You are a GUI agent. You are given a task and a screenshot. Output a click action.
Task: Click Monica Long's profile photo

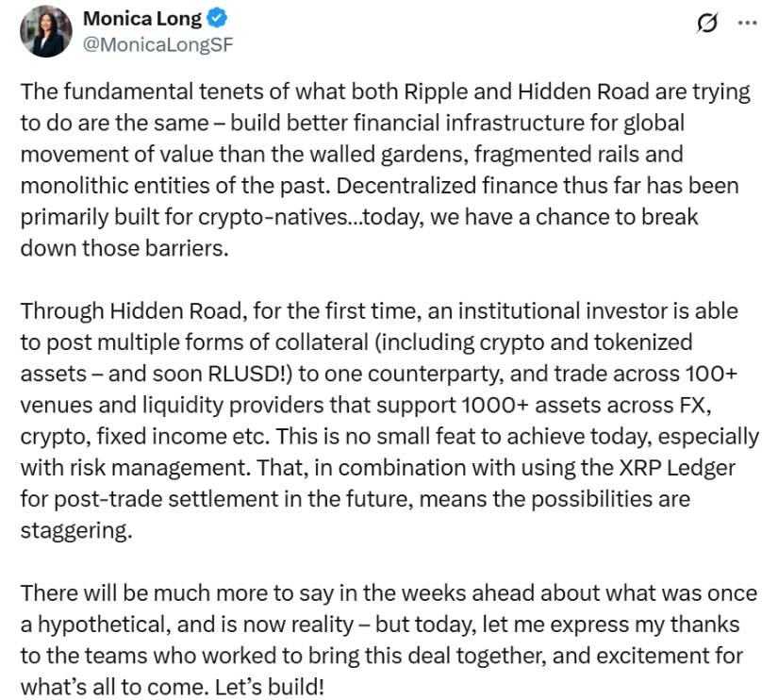pos(45,31)
